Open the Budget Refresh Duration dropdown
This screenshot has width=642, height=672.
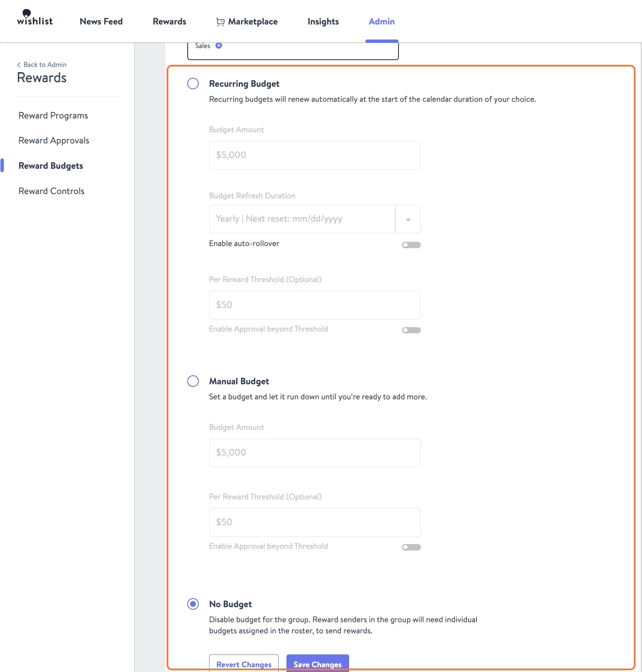[407, 219]
